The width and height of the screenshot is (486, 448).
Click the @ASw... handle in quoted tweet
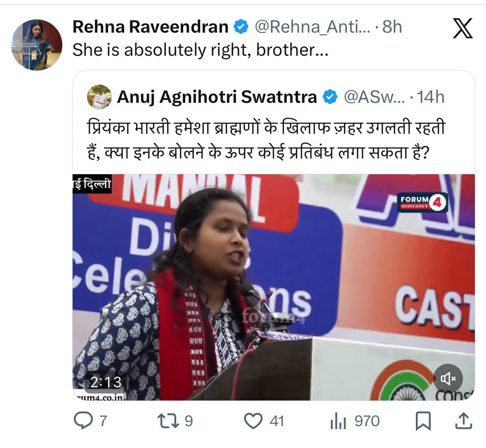374,97
